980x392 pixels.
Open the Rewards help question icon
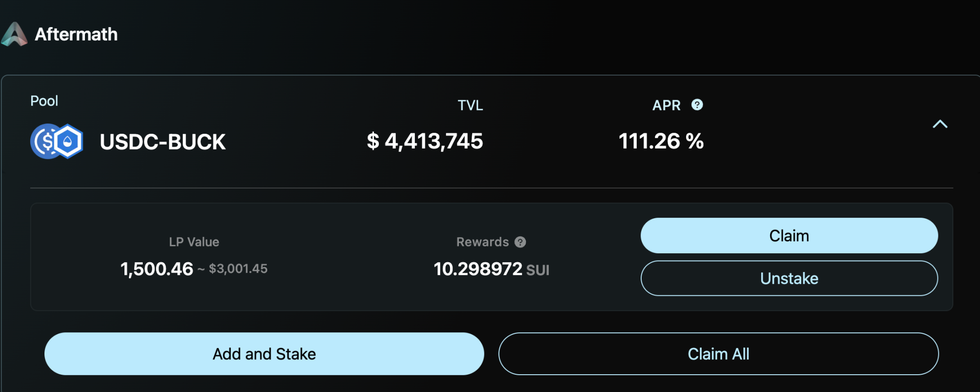(520, 242)
